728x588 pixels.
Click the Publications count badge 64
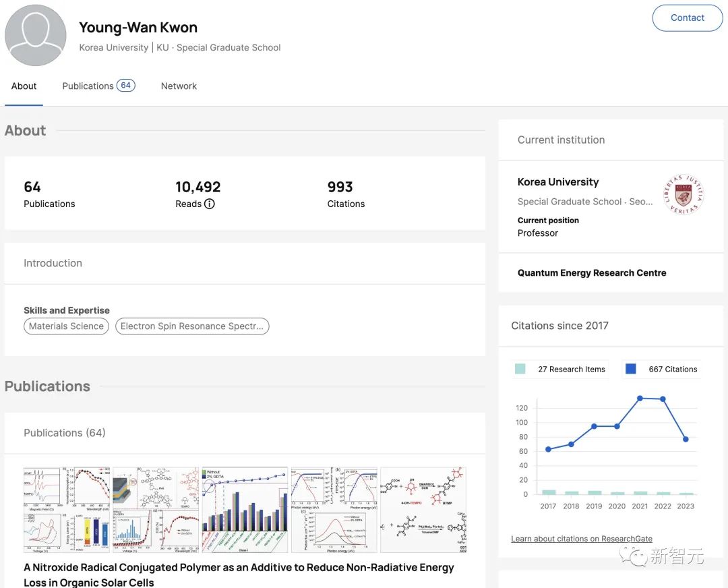[125, 86]
